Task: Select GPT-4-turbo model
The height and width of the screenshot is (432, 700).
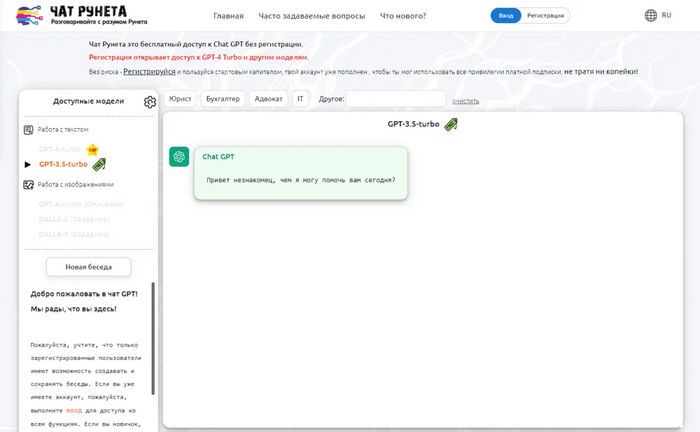Action: tap(60, 149)
